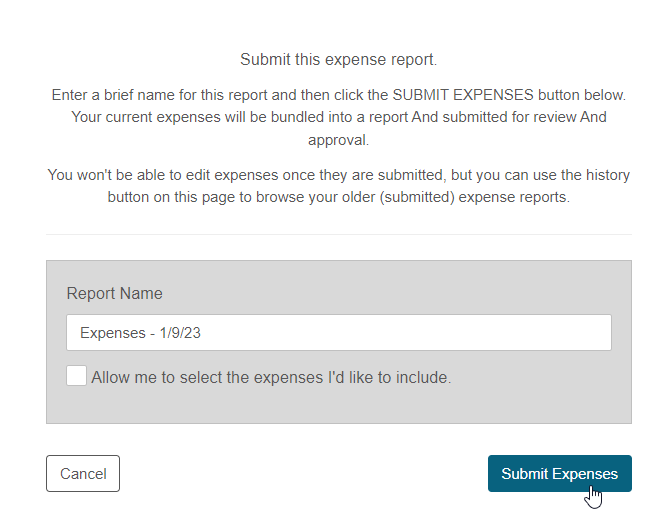Click the 'button on this page to browse' line
The height and width of the screenshot is (520, 664).
[x=338, y=197]
